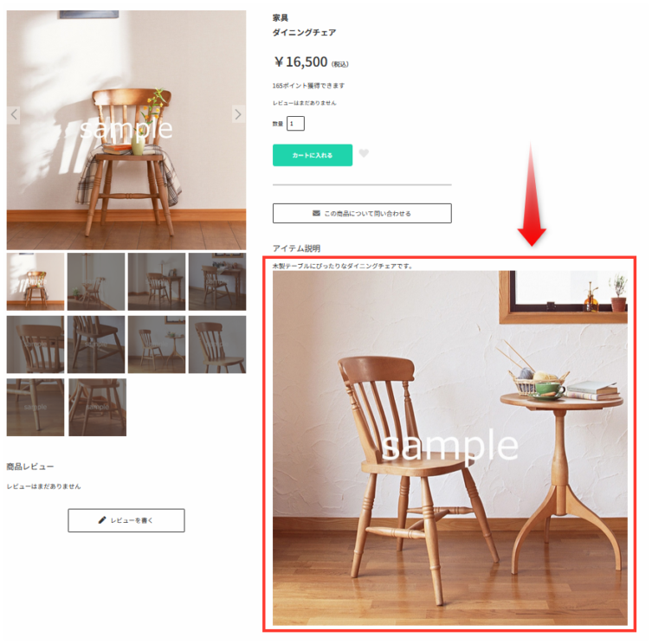Select the first thumbnail in the bottom row
This screenshot has height=644, width=652.
click(x=36, y=407)
